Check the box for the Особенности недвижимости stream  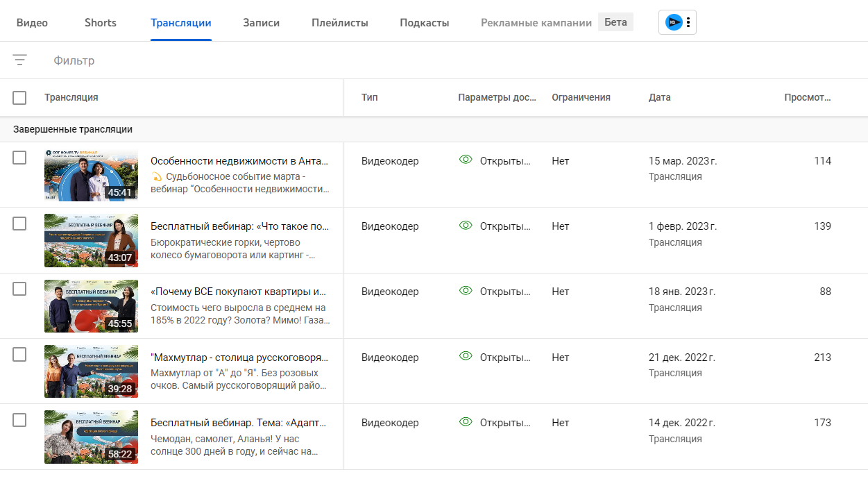(19, 158)
